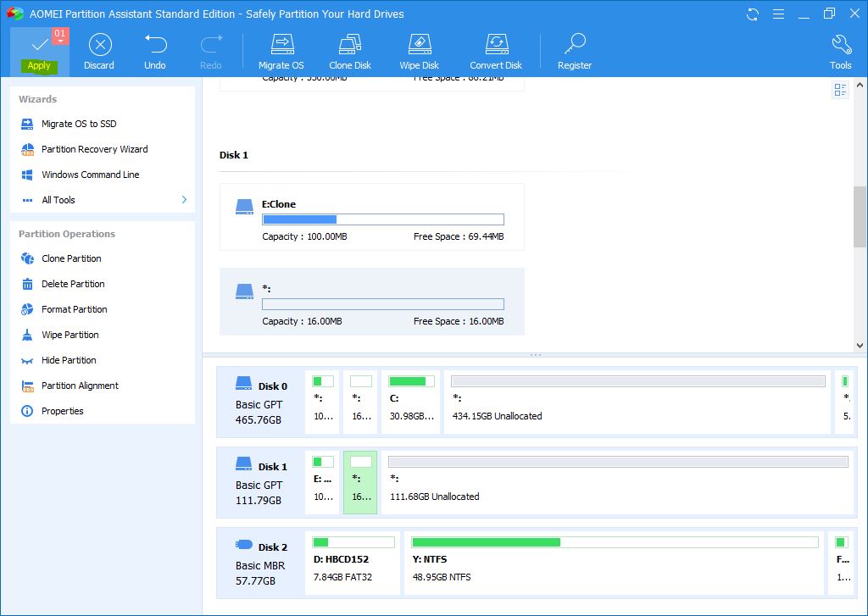Choose Format Partition operation
868x616 pixels.
74,309
